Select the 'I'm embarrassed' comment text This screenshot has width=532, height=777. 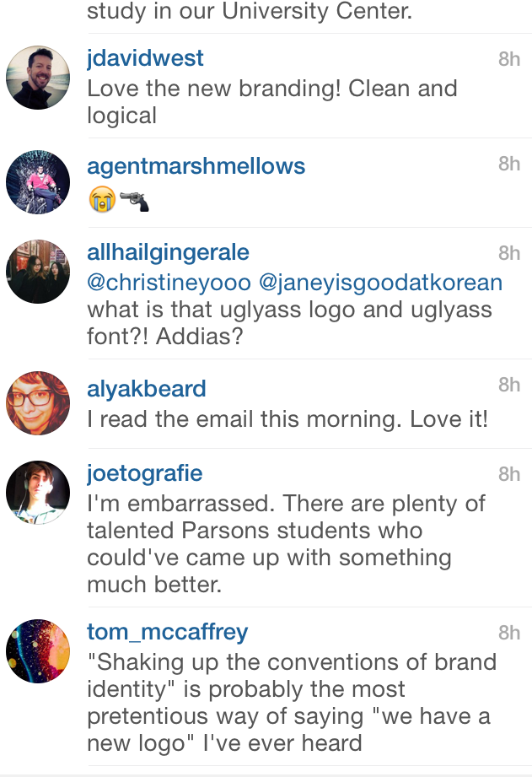tap(286, 544)
